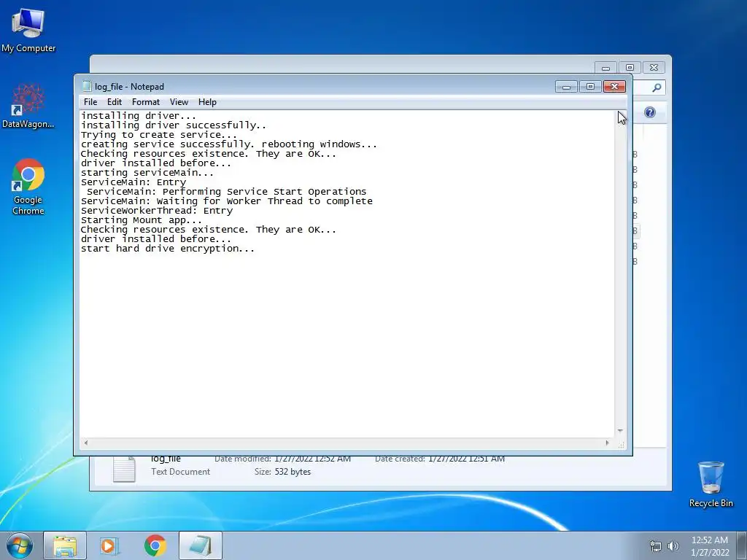Viewport: 747px width, 560px height.
Task: Maximize the log_file Notepad window
Action: point(590,87)
